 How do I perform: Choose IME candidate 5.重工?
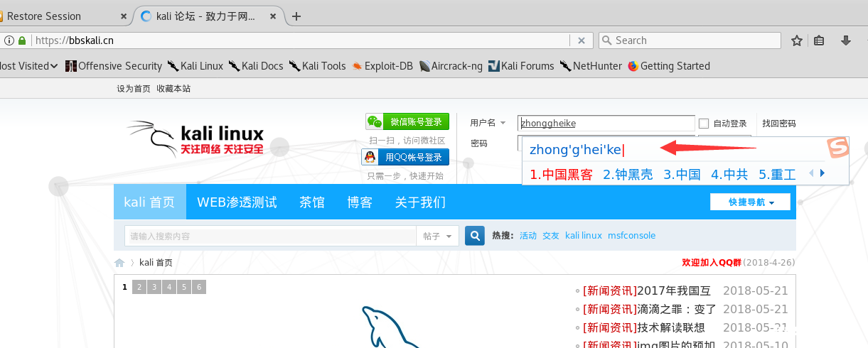777,174
